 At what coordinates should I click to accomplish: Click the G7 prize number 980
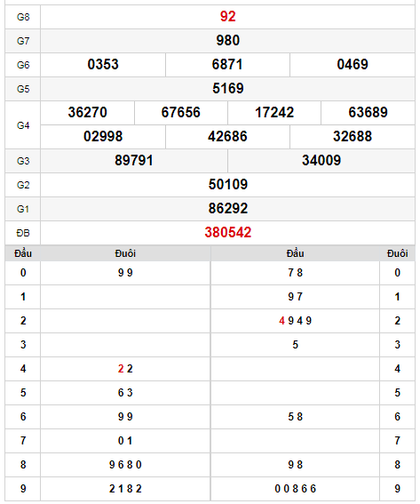[x=227, y=41]
